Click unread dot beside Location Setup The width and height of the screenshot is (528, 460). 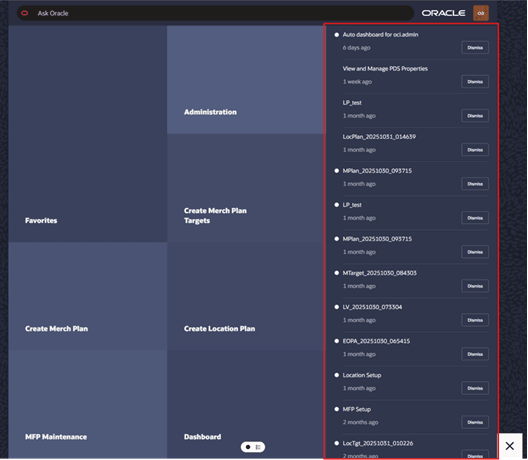336,375
